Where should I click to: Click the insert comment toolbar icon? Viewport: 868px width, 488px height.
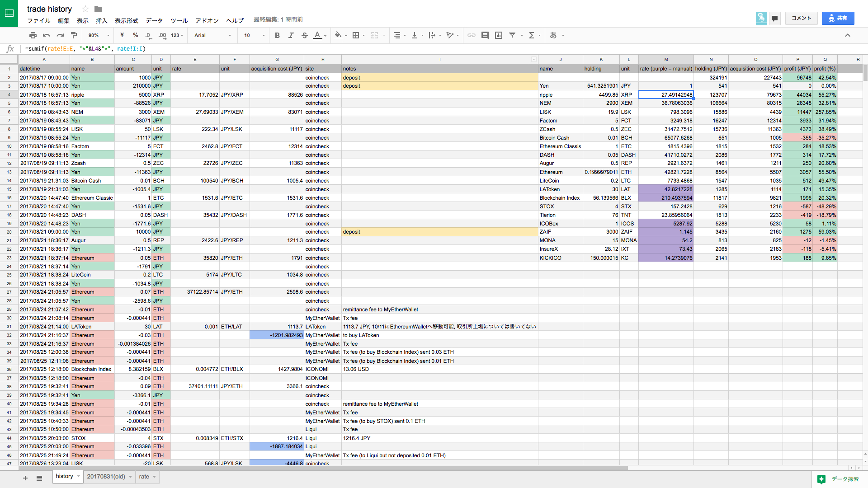tap(485, 35)
